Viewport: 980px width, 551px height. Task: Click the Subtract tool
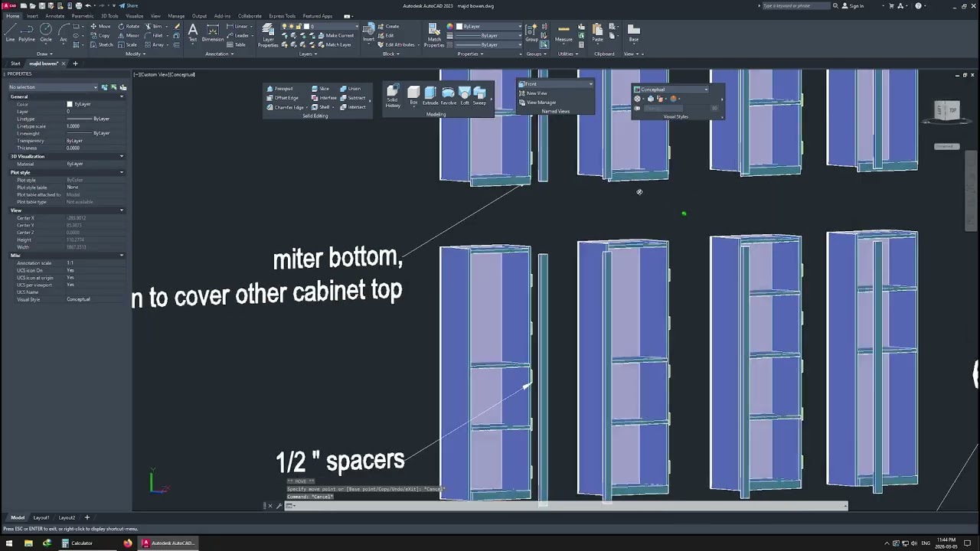(x=353, y=98)
